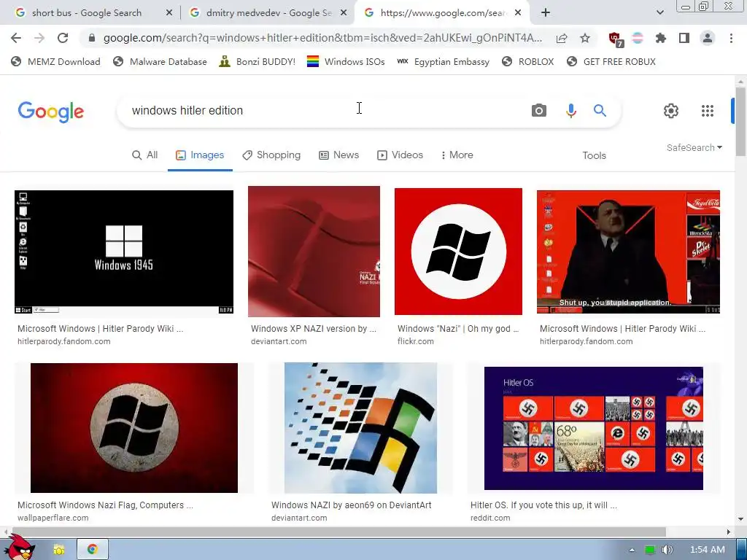This screenshot has width=747, height=560.
Task: Close the dmitry medvedev tab
Action: 343,13
